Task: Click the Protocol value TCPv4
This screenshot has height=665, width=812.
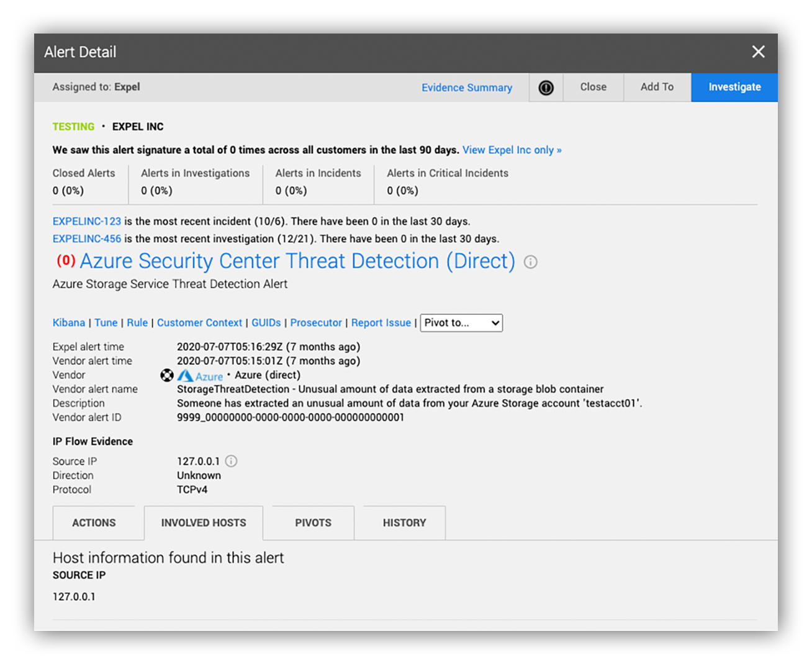Action: coord(192,489)
